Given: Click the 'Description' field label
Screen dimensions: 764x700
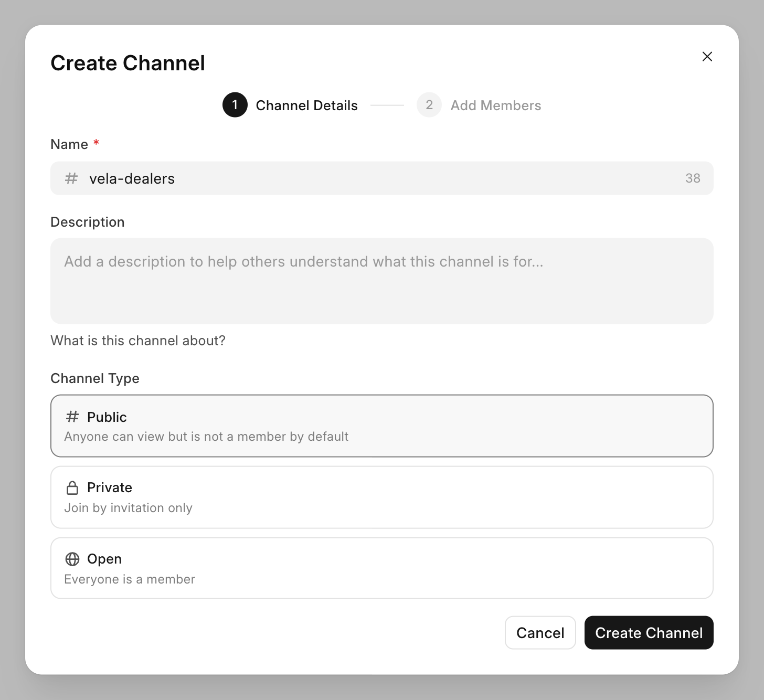Looking at the screenshot, I should (x=88, y=222).
